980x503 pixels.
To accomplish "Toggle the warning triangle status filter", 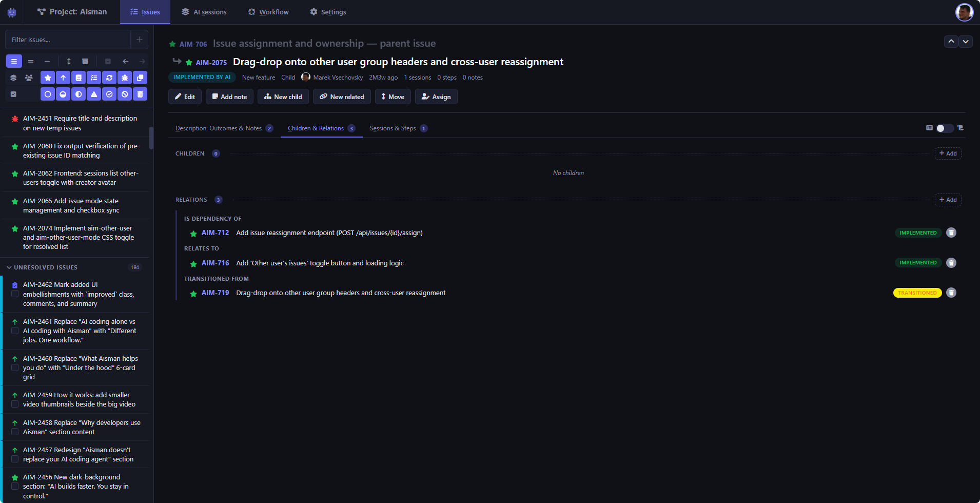I will coord(94,94).
